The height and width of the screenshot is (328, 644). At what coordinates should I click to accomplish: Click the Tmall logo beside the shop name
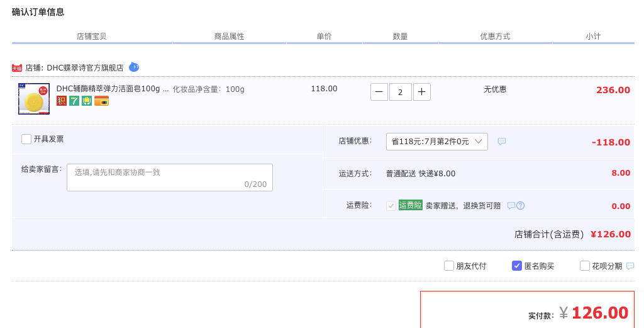coord(17,68)
